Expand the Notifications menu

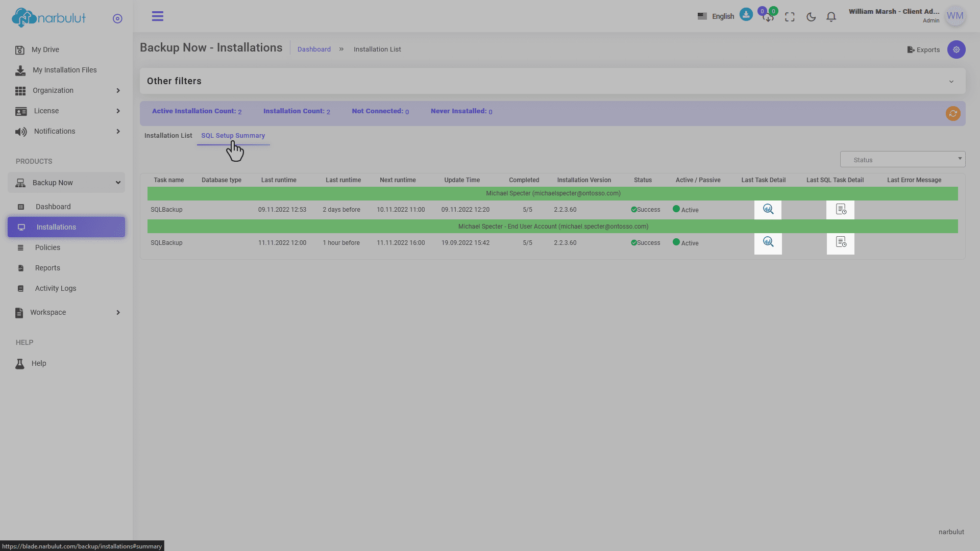point(66,131)
